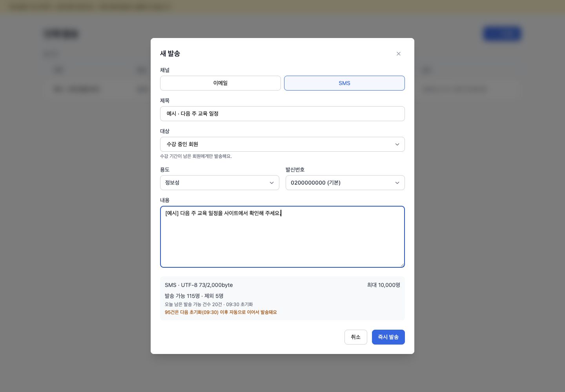The height and width of the screenshot is (392, 565).
Task: Click the 제목 input field
Action: pos(282,114)
